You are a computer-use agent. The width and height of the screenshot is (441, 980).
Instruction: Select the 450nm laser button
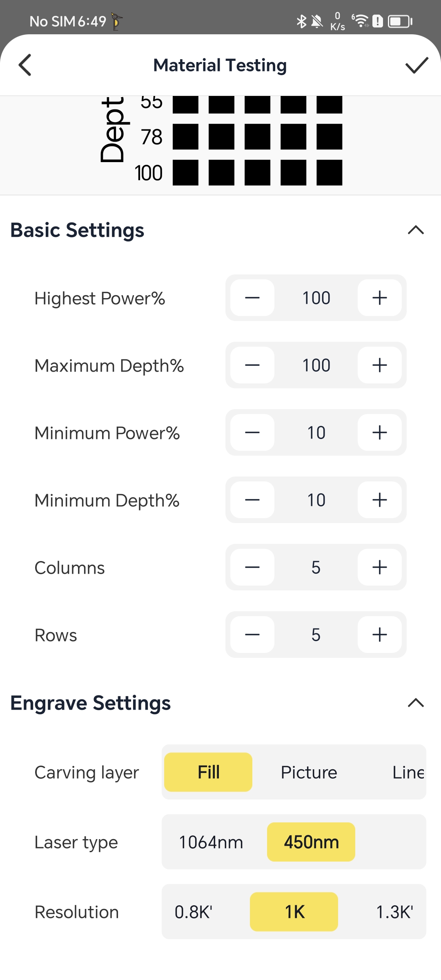311,842
